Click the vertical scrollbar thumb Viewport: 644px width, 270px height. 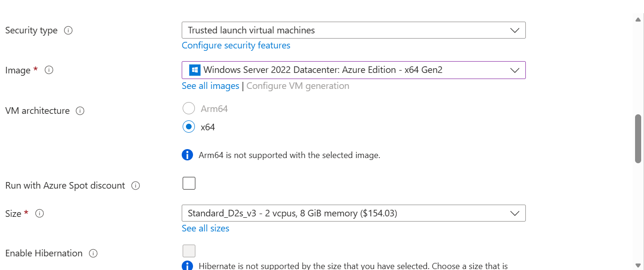point(638,138)
